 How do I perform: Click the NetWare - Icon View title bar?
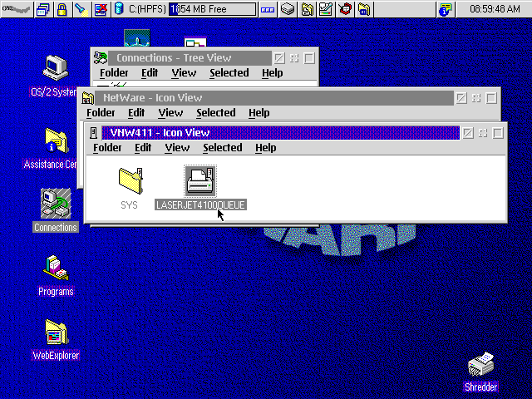click(x=274, y=98)
